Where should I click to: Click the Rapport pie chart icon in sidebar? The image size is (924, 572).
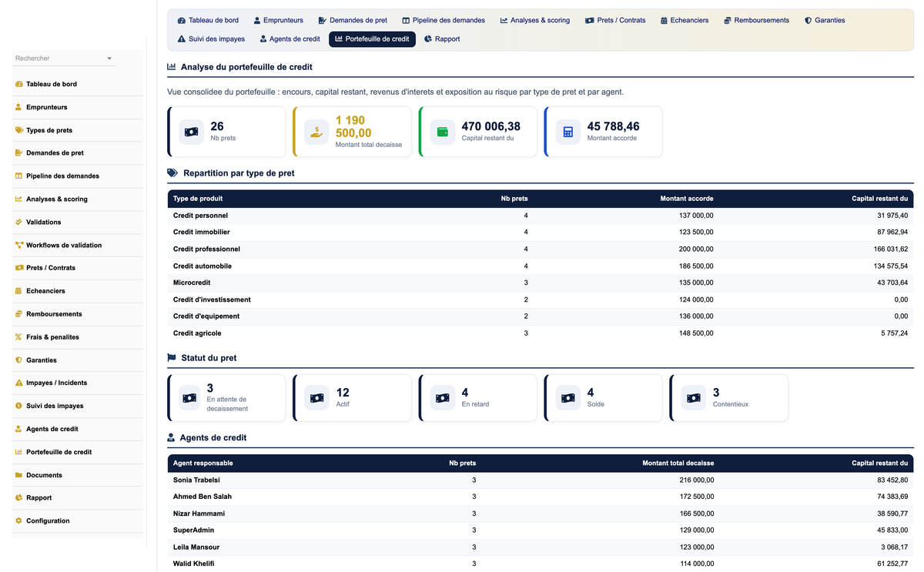[x=18, y=498]
